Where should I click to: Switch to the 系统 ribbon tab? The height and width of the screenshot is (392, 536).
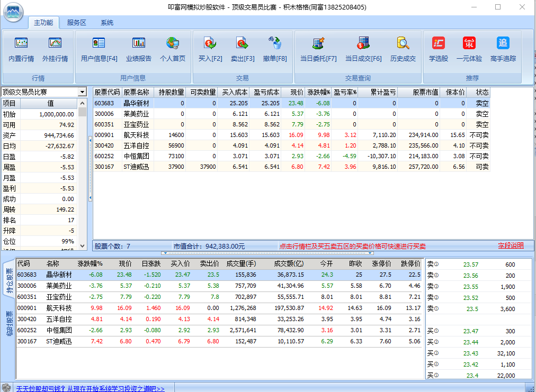tap(107, 23)
